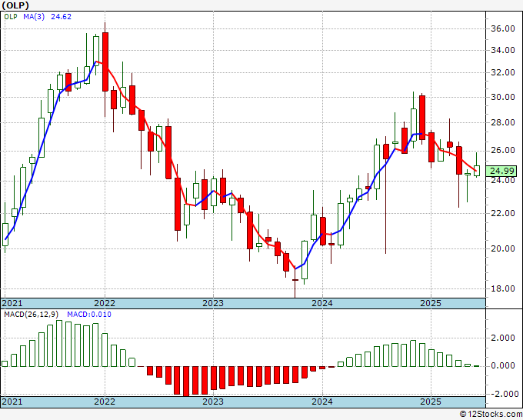Click the OLP symbol legend label
This screenshot has width=523, height=420.
pyautogui.click(x=11, y=17)
